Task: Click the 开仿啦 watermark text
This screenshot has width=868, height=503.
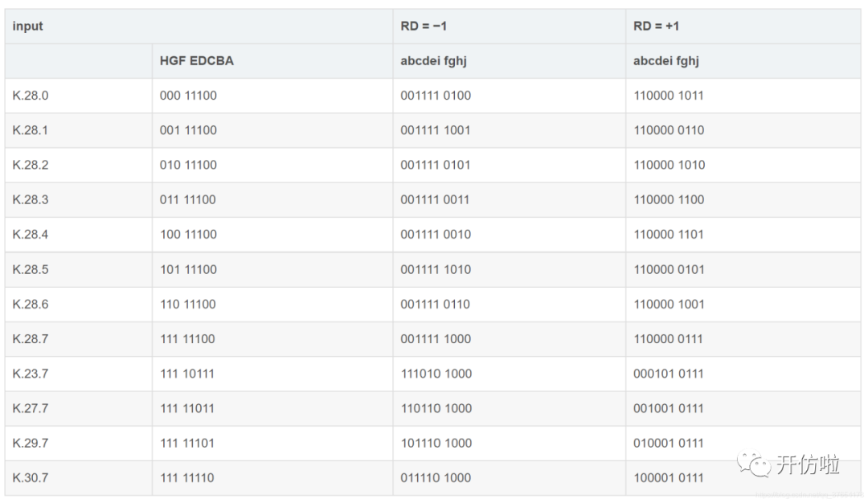Action: [808, 464]
